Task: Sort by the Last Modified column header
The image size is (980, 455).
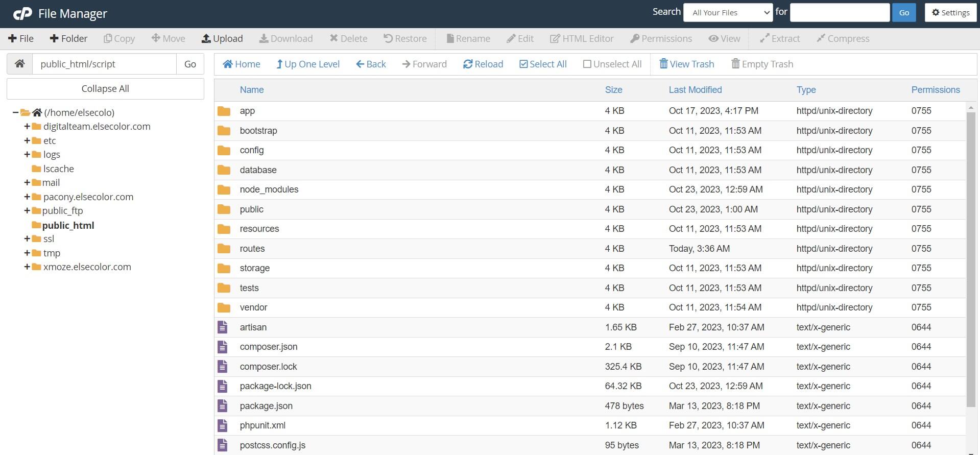Action: [695, 90]
